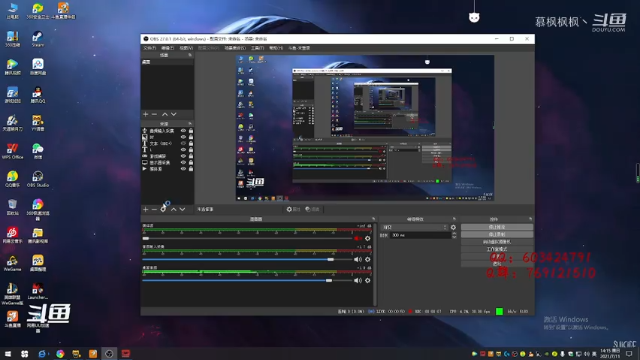Open the 文件(F) File menu
The image size is (640, 360).
coord(149,48)
